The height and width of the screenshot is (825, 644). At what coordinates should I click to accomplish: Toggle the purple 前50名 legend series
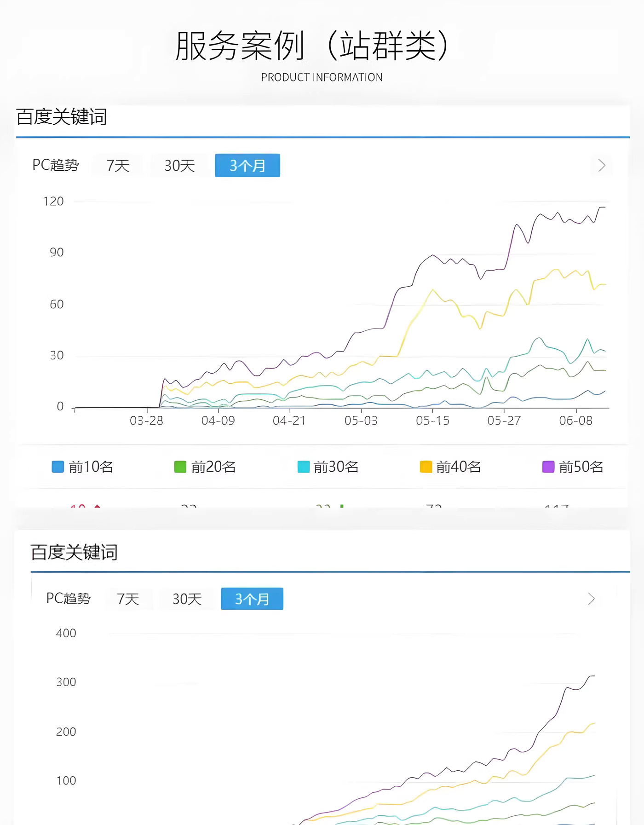pyautogui.click(x=573, y=467)
